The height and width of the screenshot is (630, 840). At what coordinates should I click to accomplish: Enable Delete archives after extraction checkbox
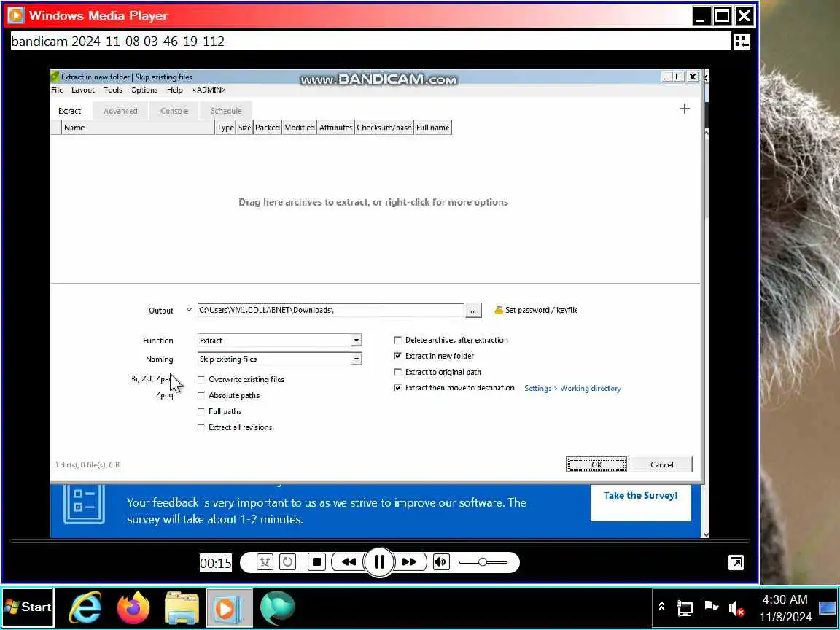(397, 341)
